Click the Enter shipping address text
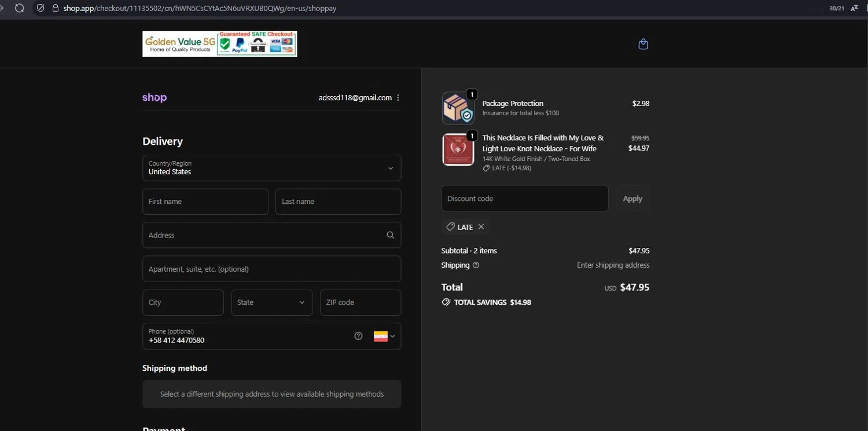 [x=613, y=265]
